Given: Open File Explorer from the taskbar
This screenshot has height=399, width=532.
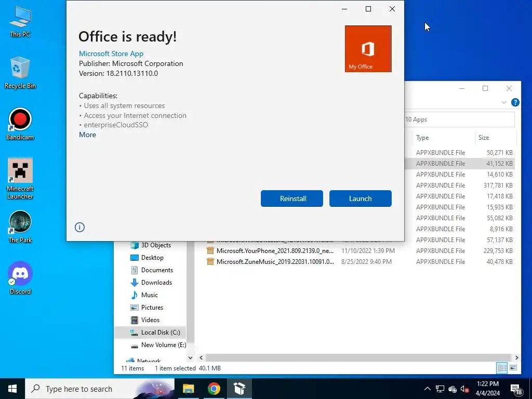Looking at the screenshot, I should point(188,389).
